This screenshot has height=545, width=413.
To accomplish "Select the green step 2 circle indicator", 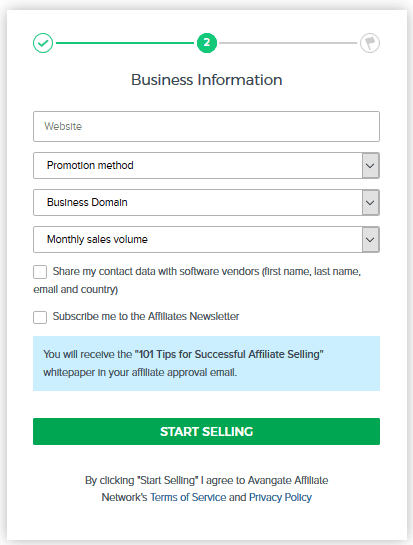I will (x=207, y=43).
